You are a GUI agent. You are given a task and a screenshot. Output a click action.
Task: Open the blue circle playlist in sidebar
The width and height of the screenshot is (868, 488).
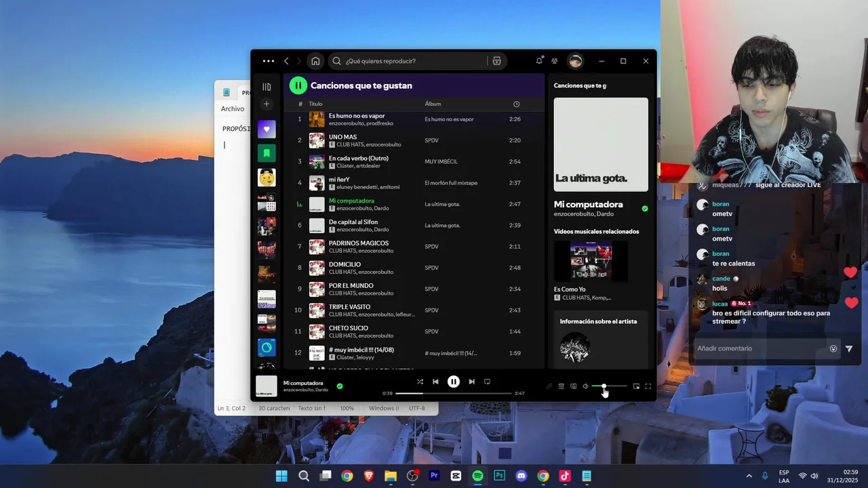click(267, 348)
